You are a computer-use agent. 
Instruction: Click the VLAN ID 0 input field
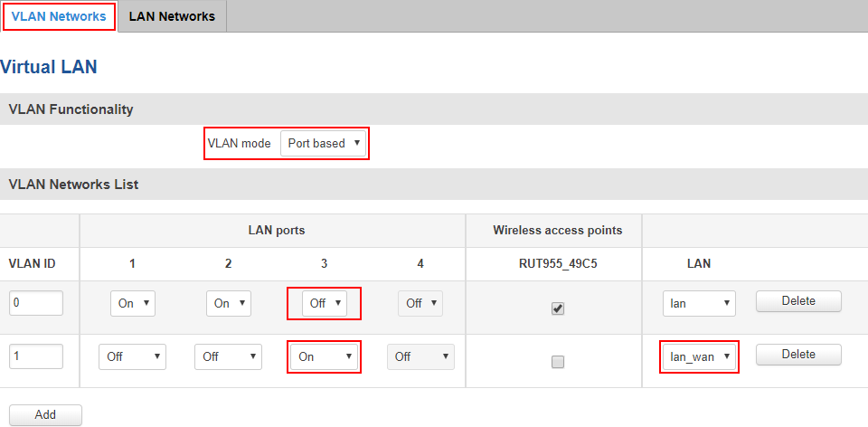click(x=36, y=303)
